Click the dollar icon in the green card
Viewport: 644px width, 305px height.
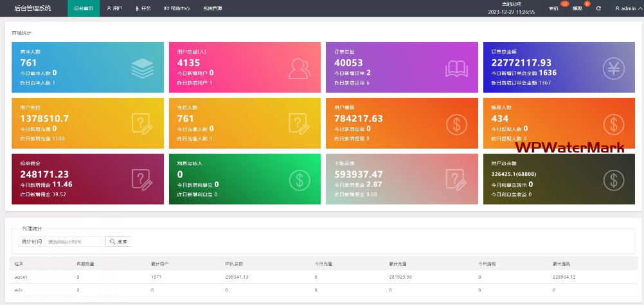298,179
